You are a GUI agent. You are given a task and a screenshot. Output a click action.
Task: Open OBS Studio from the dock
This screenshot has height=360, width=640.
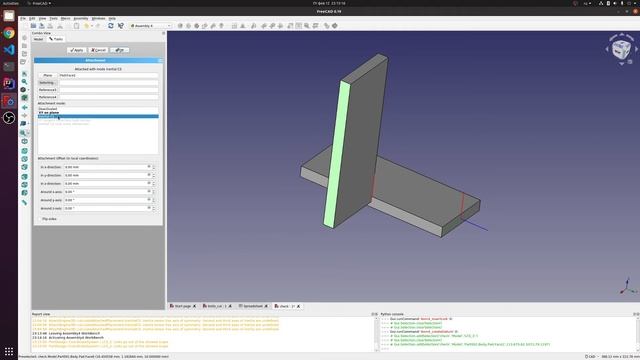[x=9, y=118]
